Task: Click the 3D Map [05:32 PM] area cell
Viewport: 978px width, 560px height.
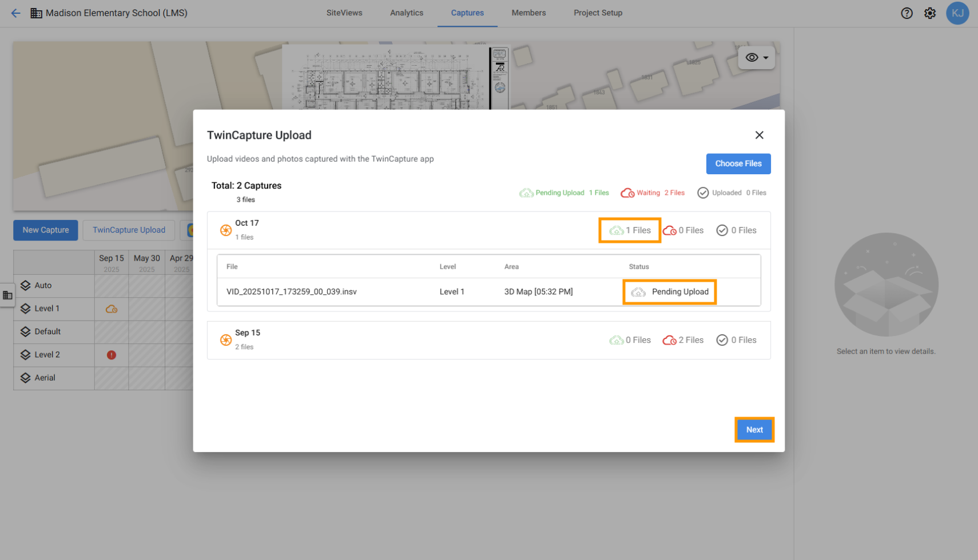Action: point(538,292)
